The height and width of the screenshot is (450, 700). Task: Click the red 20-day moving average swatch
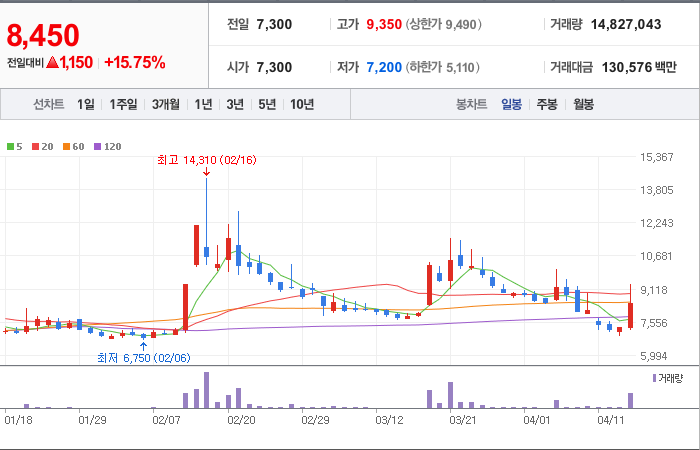click(x=35, y=146)
